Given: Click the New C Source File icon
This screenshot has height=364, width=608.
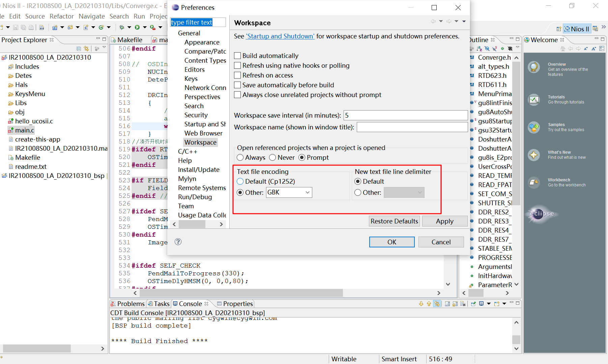Looking at the screenshot, I should pos(86,27).
